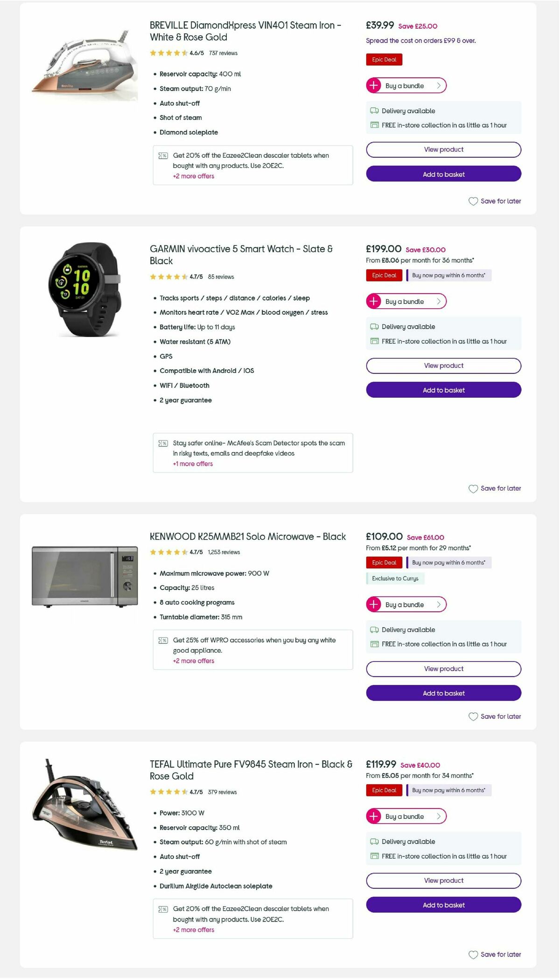Click the 4.7/5 star rating on the Tefal iron
This screenshot has width=560, height=979.
point(196,792)
